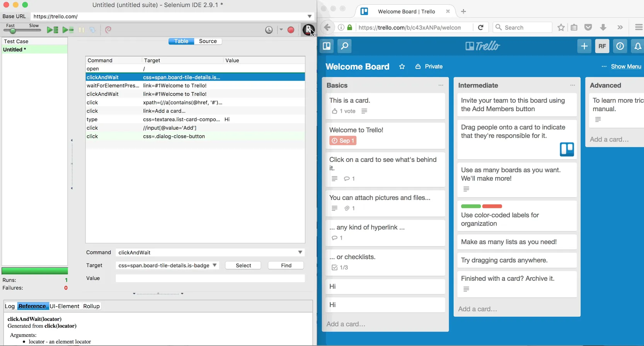
Task: Click the Firefox Search field
Action: pyautogui.click(x=522, y=27)
